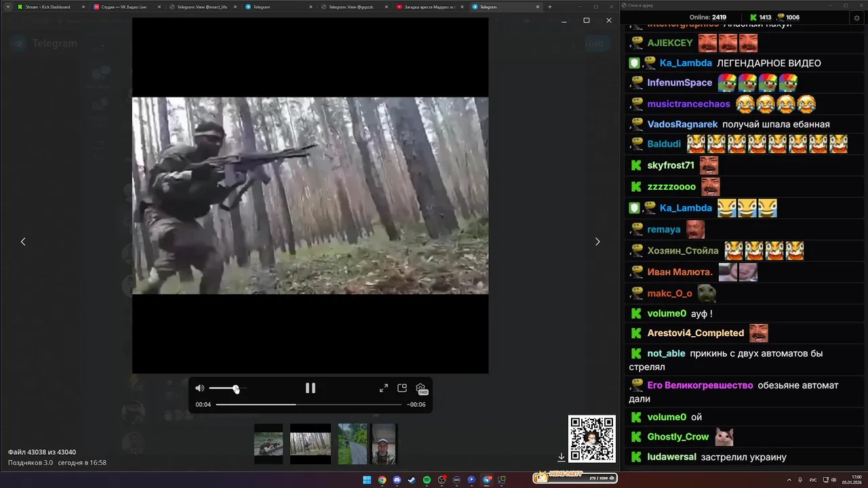Click username 'ludawersal' in chat
868x488 pixels.
(x=671, y=457)
